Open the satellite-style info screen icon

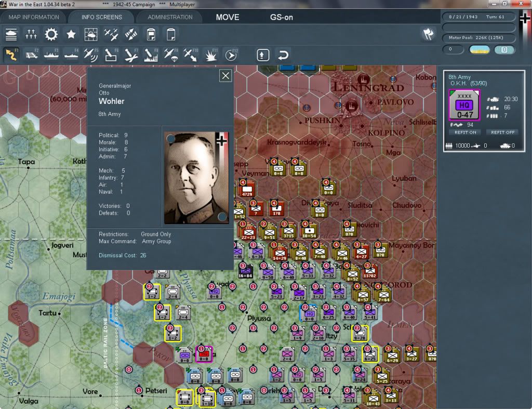(x=131, y=34)
